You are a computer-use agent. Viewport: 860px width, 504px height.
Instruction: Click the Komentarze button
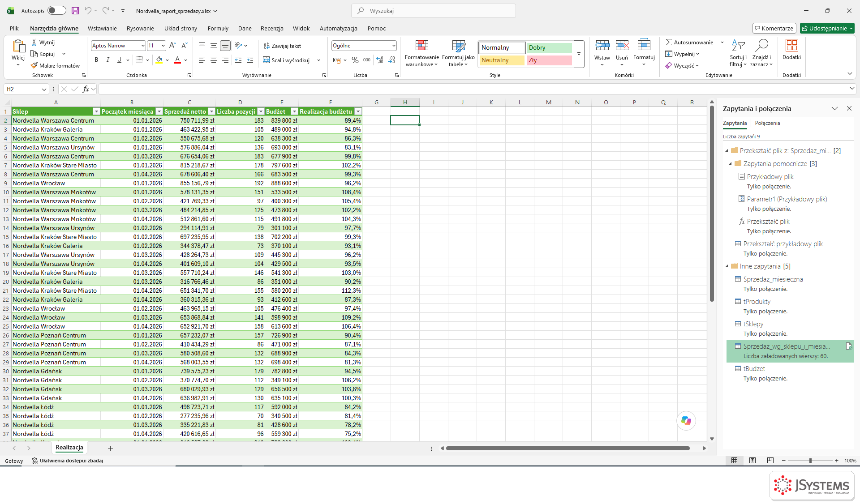pos(774,28)
